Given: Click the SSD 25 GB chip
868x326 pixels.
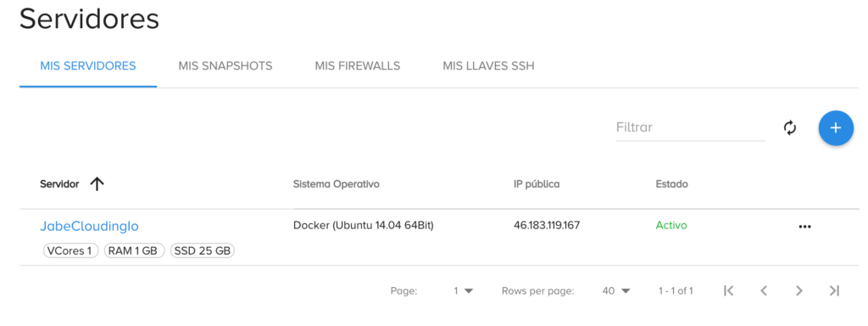Looking at the screenshot, I should point(202,250).
